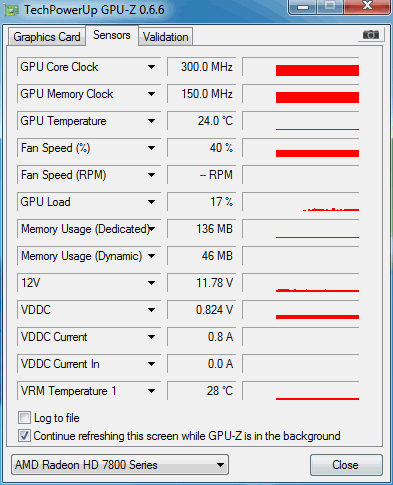Image resolution: width=393 pixels, height=485 pixels.
Task: Enable the Log to file checkbox
Action: [x=24, y=418]
